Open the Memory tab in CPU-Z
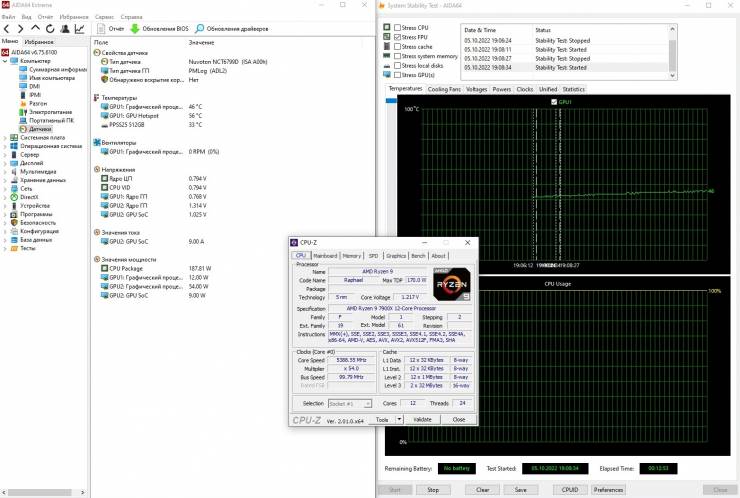The width and height of the screenshot is (740, 498). tap(352, 256)
